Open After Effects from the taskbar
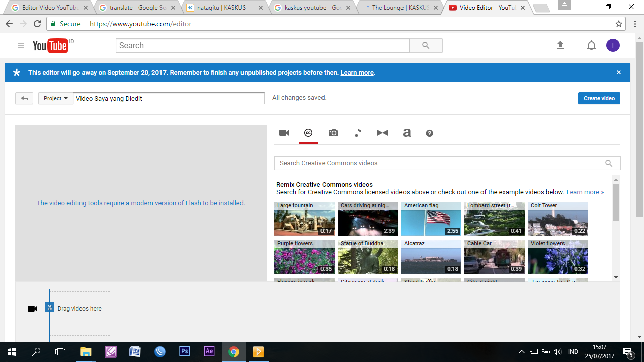This screenshot has height=362, width=644. 209,351
